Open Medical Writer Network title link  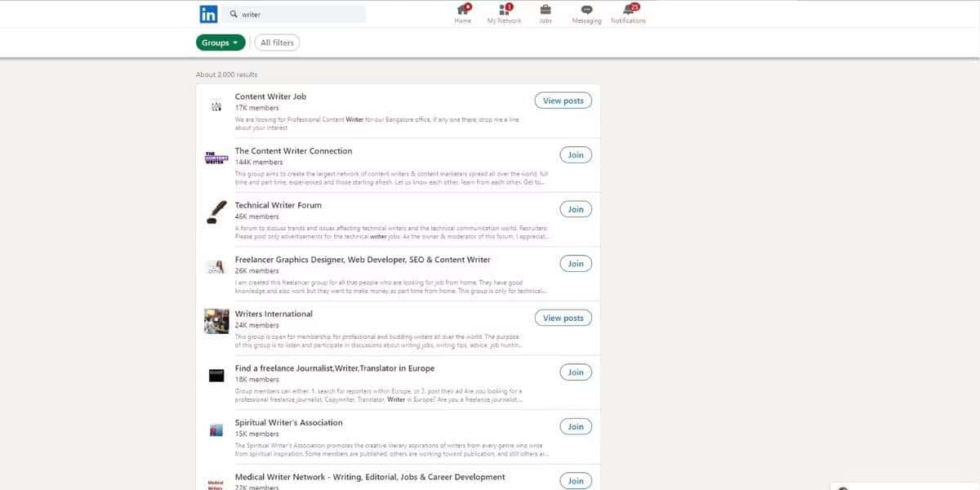click(x=370, y=477)
